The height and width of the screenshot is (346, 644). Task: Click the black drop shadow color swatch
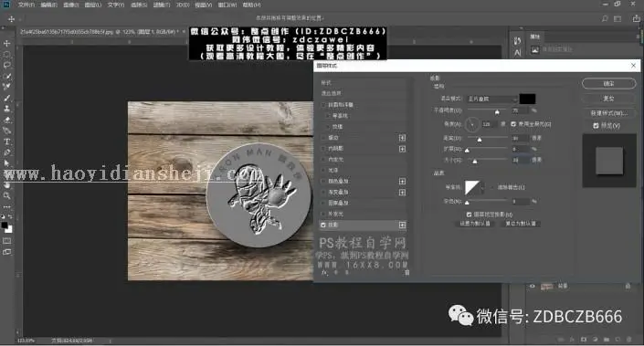pyautogui.click(x=527, y=99)
